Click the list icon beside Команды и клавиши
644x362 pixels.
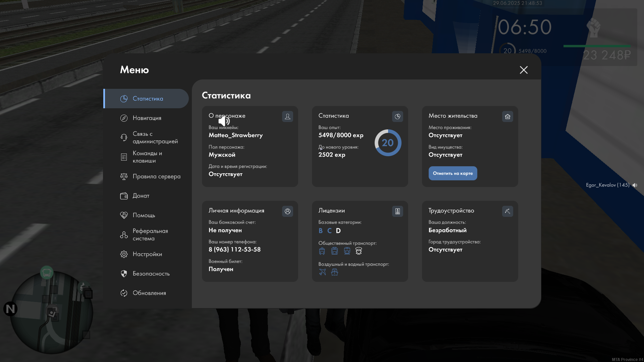[124, 157]
